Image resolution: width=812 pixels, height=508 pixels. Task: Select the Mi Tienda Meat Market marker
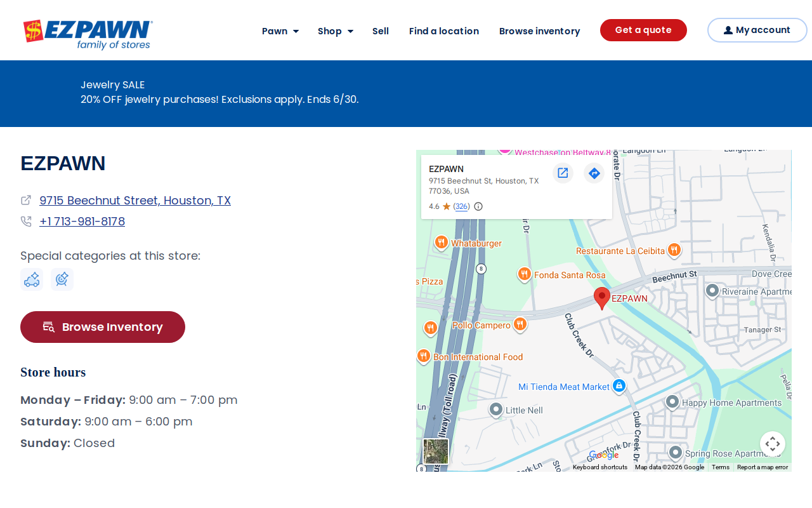click(619, 386)
